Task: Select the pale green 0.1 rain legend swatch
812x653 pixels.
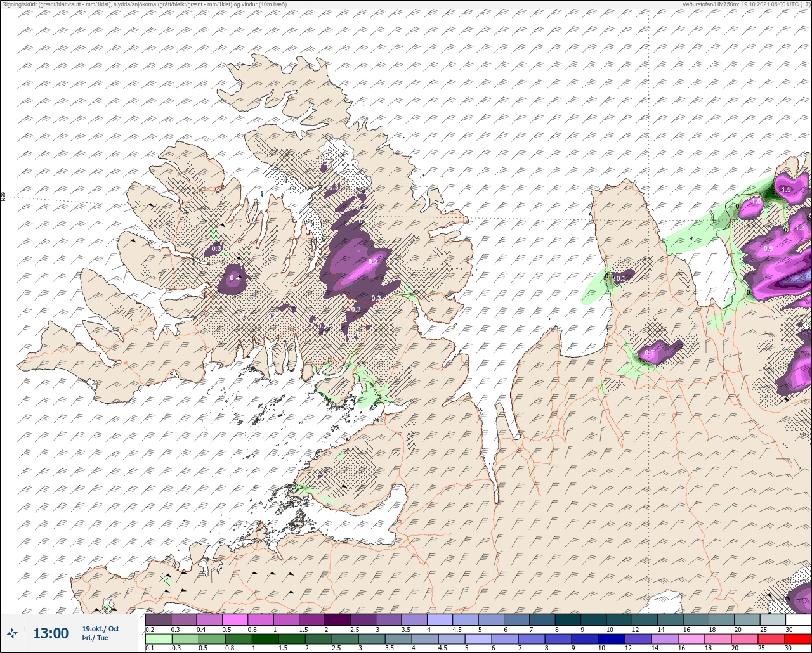Action: click(x=158, y=639)
